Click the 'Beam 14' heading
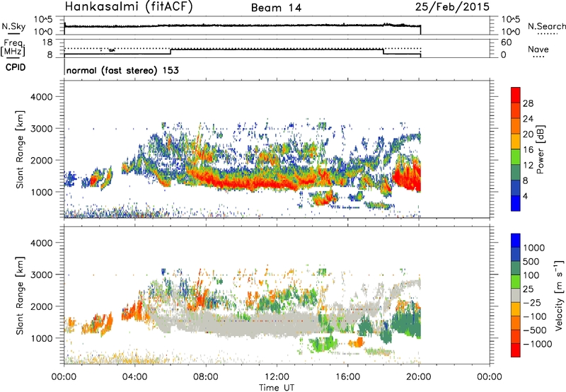Screen dimensions: 566x392 click(x=276, y=8)
